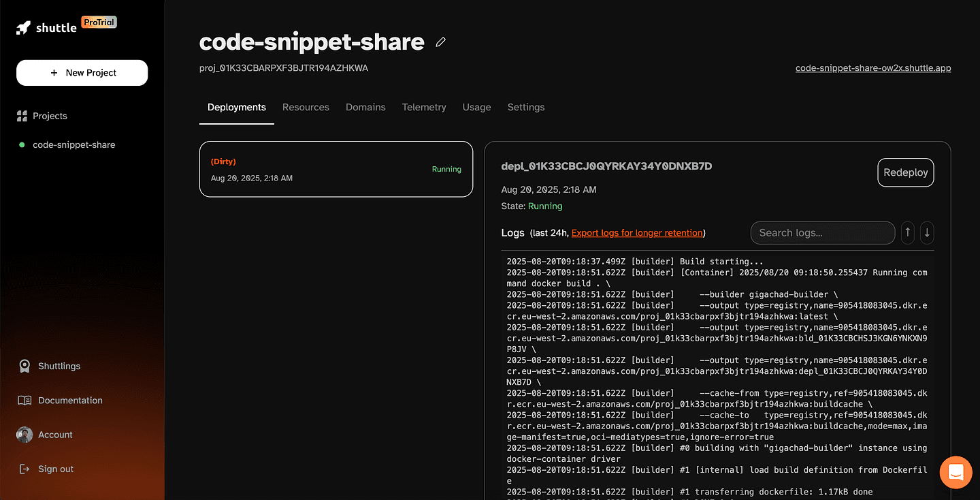
Task: Switch to the Resources tab
Action: (x=306, y=107)
